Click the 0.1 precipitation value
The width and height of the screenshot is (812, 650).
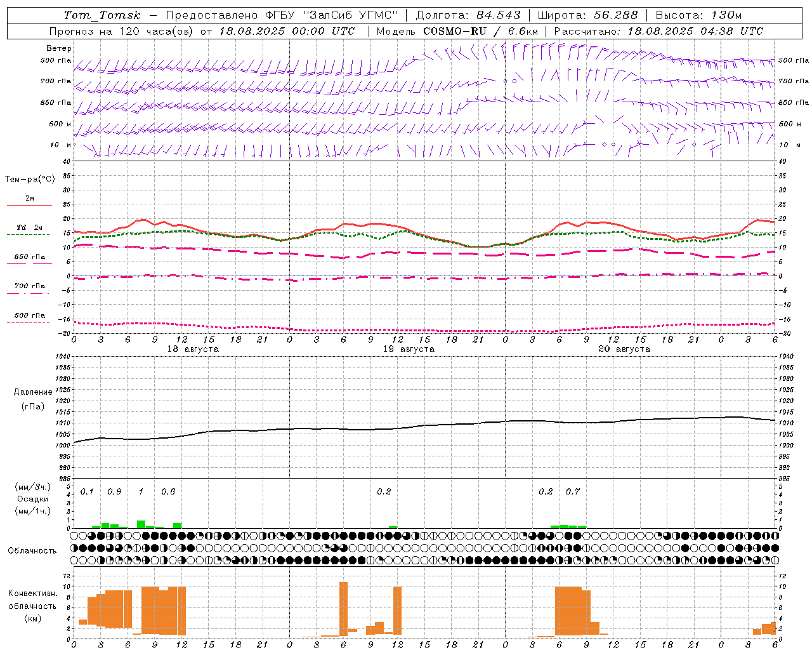[x=87, y=492]
